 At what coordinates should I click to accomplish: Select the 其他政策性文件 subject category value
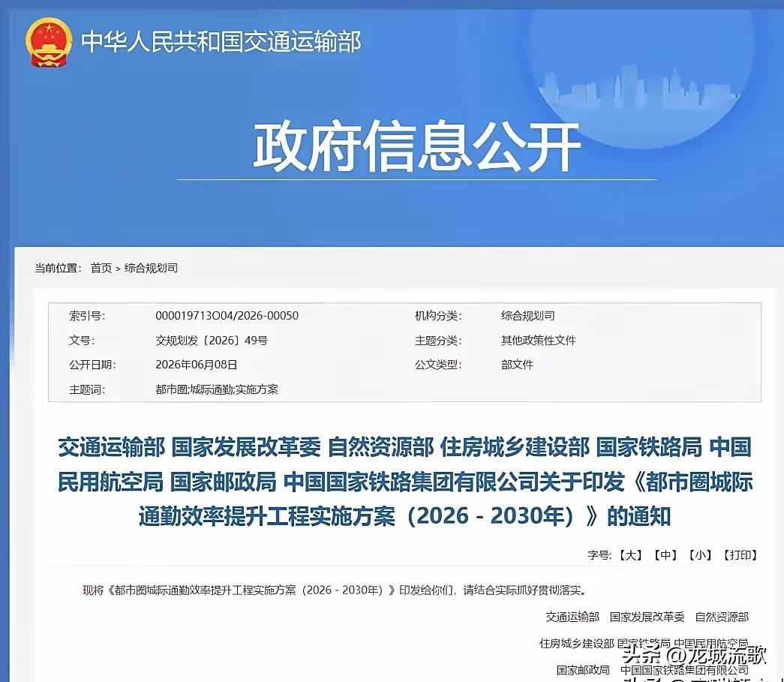[538, 341]
